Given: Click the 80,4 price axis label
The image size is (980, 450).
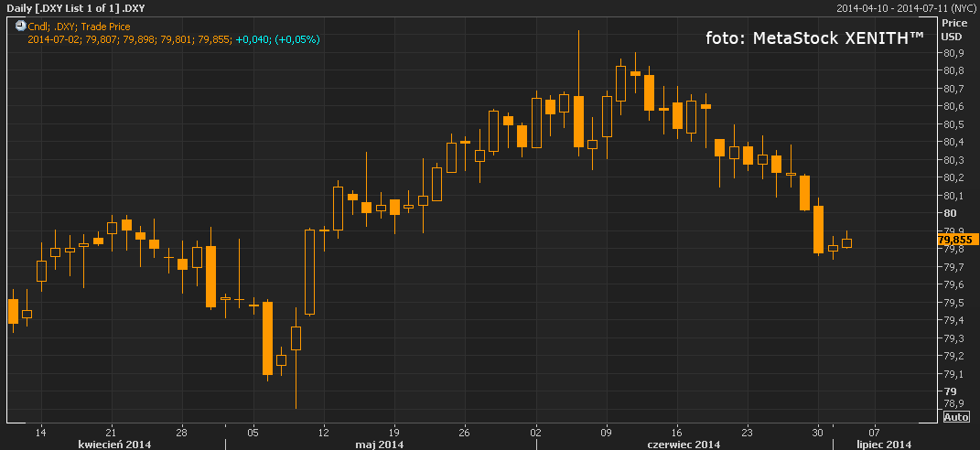Looking at the screenshot, I should [953, 142].
